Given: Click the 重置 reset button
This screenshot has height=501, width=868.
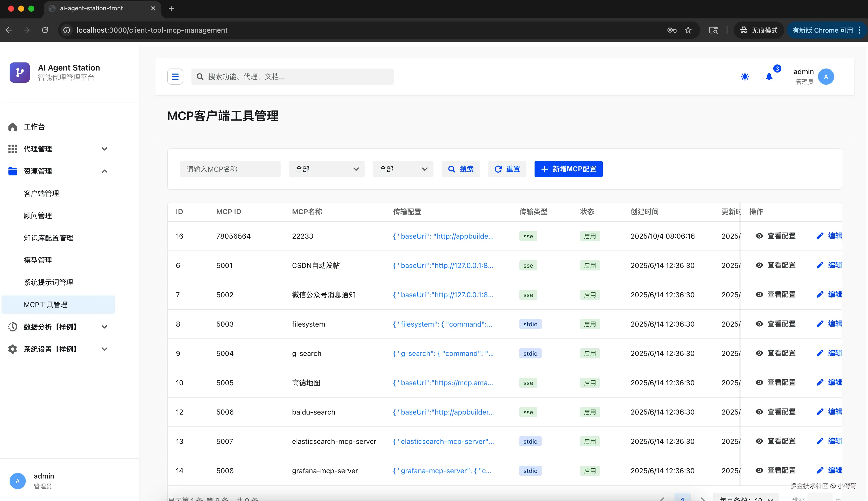Looking at the screenshot, I should (x=507, y=169).
